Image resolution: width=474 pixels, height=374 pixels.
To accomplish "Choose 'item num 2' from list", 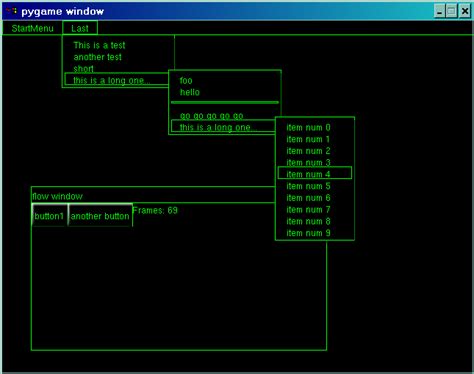I will pos(308,151).
